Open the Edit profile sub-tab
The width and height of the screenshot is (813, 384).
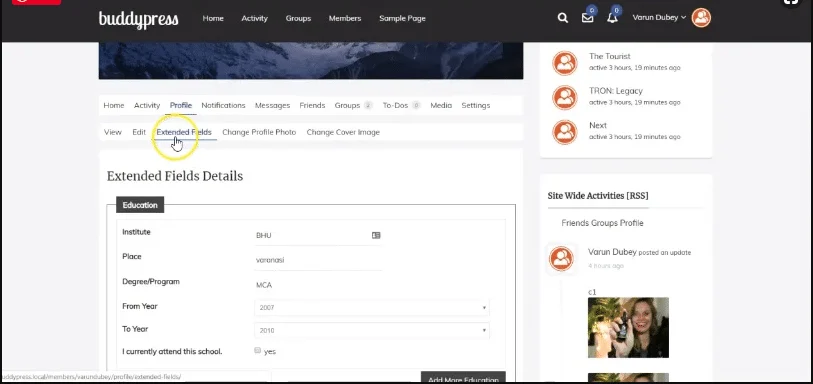[x=139, y=132]
